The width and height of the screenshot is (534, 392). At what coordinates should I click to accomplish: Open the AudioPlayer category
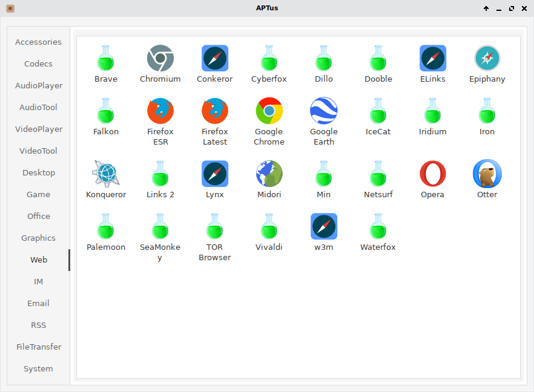tap(39, 85)
